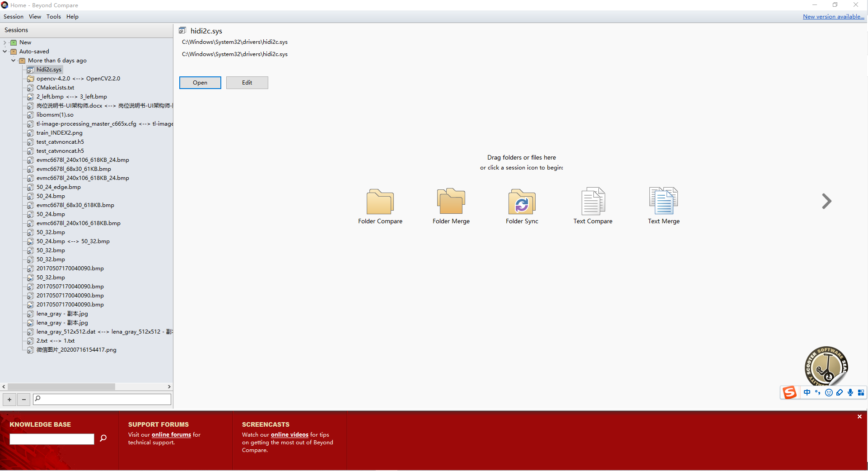Select the evmc6678l_68x30_618KB.bmp session
868x471 pixels.
tap(75, 205)
